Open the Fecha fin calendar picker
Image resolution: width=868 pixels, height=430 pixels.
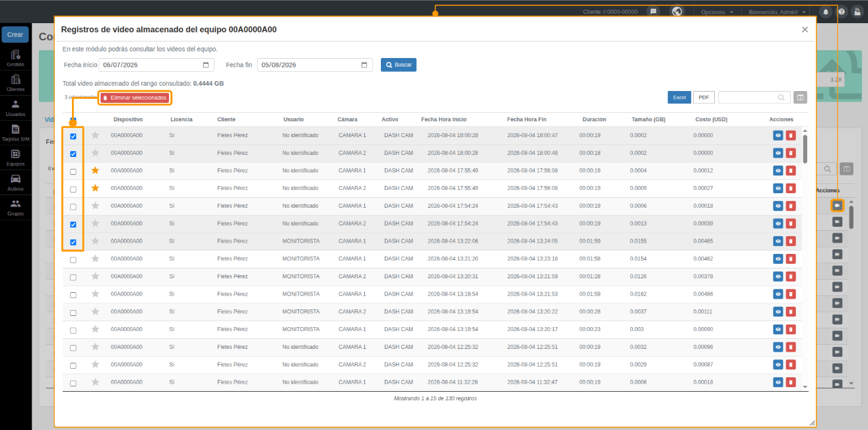(364, 65)
